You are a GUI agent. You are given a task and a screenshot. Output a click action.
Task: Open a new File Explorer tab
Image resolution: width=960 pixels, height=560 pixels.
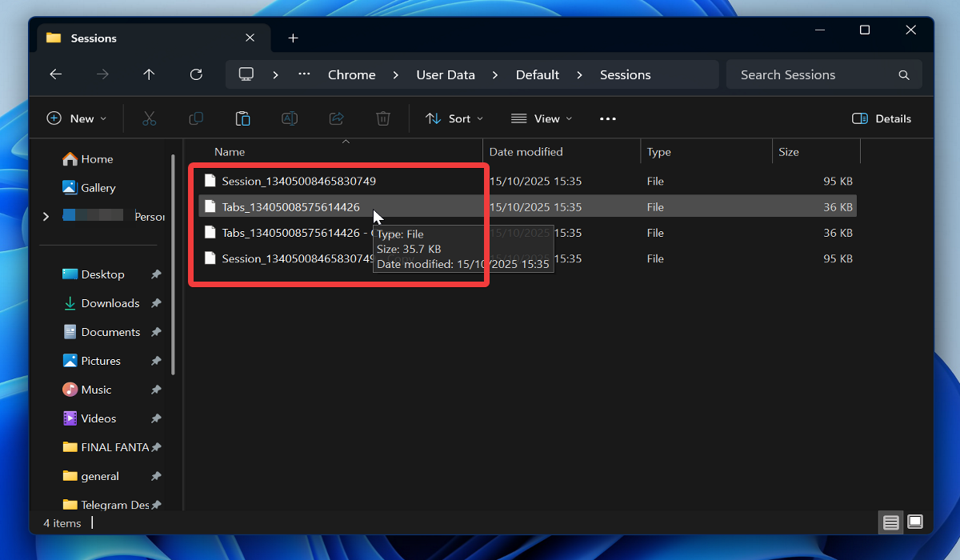point(293,38)
